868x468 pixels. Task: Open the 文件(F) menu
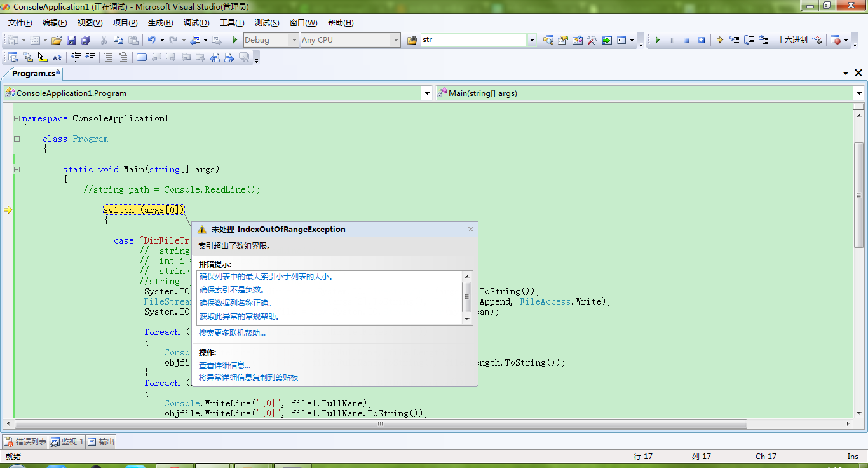[x=20, y=23]
